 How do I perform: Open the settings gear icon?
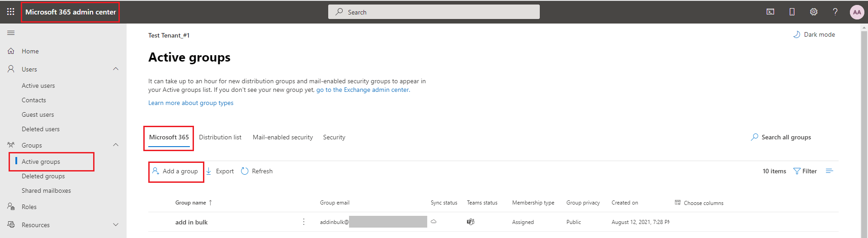814,12
